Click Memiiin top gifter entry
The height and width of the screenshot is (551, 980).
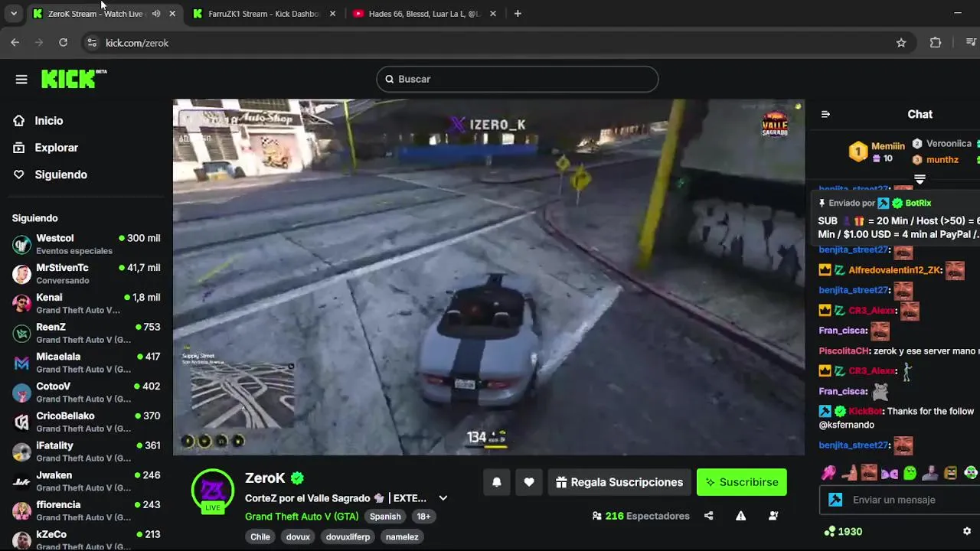point(877,152)
